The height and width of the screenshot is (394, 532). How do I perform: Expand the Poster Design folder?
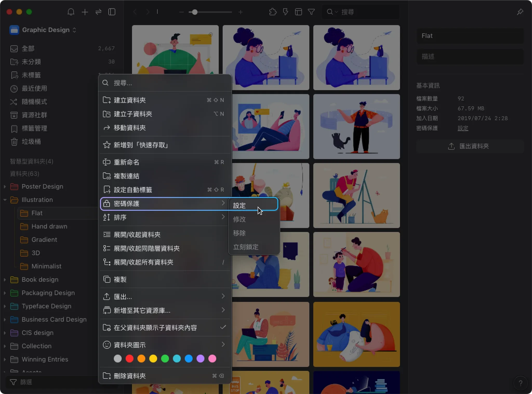point(5,186)
